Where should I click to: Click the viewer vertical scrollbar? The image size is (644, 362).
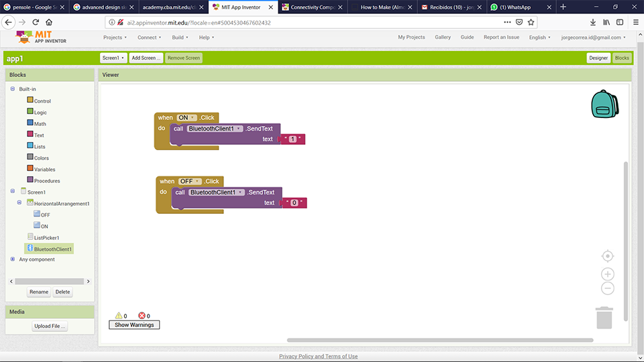625,241
